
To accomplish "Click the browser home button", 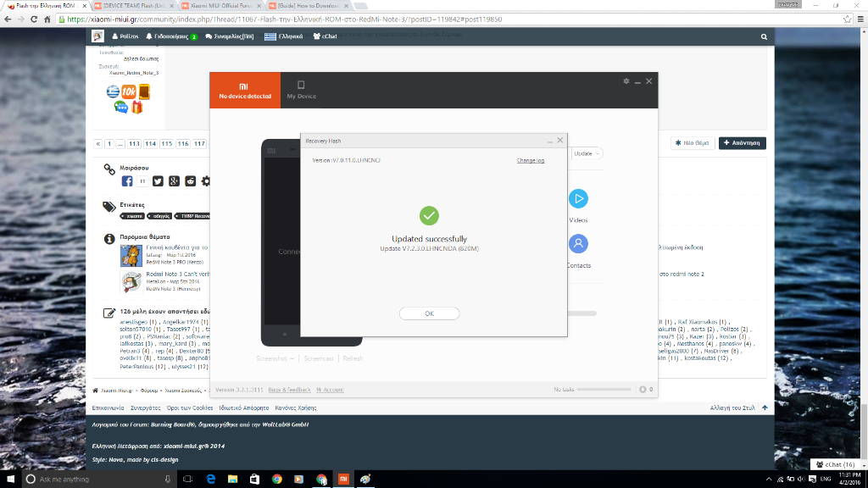I will (47, 19).
